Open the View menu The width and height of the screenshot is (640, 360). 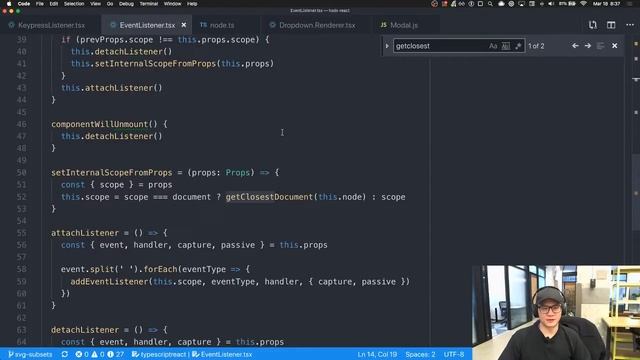(x=96, y=4)
